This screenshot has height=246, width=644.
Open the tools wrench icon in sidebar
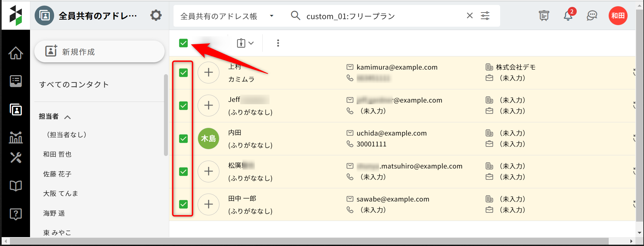tap(16, 158)
